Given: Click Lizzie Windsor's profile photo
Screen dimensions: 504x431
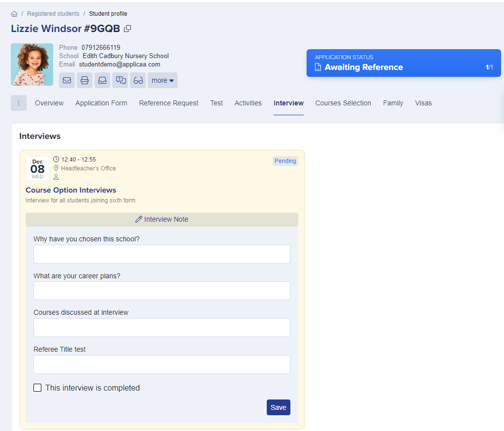Looking at the screenshot, I should [x=32, y=65].
